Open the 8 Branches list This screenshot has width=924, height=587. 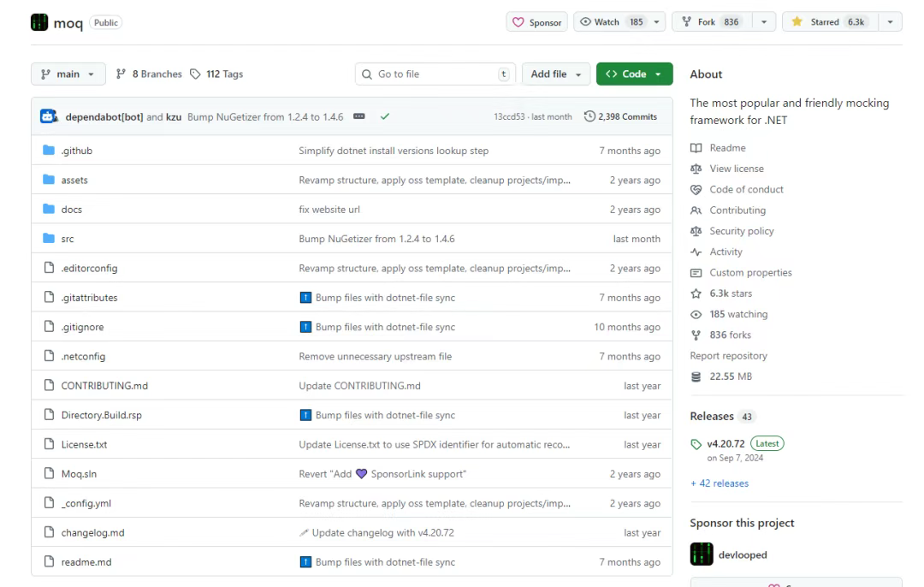coord(149,74)
